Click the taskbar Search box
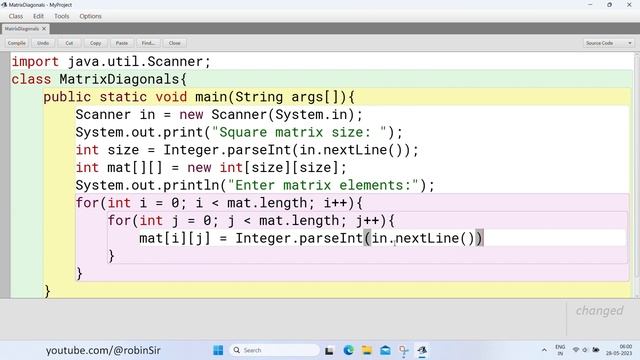640x360 pixels. point(274,350)
